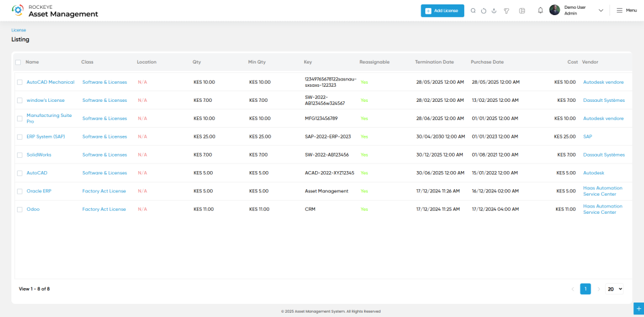Click the blue plus floating button
644x317 pixels.
click(x=639, y=308)
